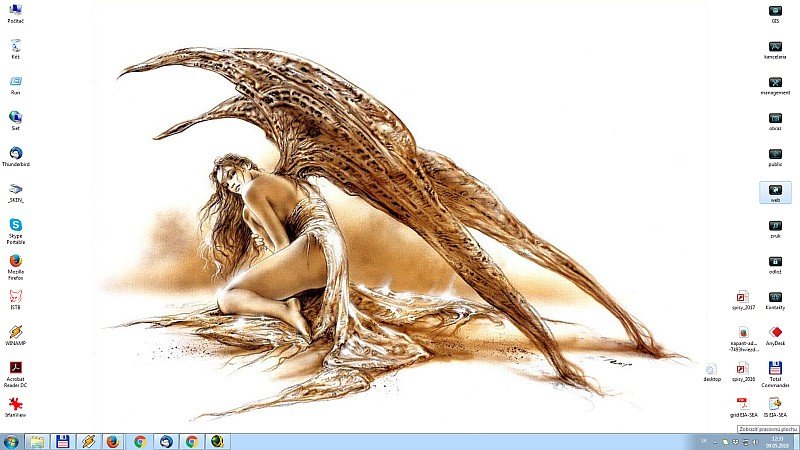800x450 pixels.
Task: Select the kancelaria folder icon
Action: pyautogui.click(x=775, y=50)
